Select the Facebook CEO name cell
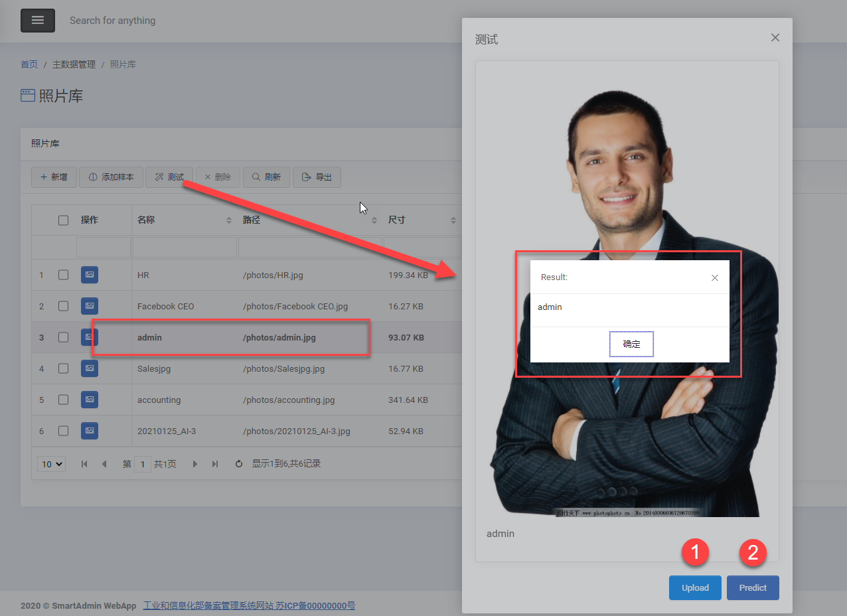The width and height of the screenshot is (847, 616). point(185,306)
